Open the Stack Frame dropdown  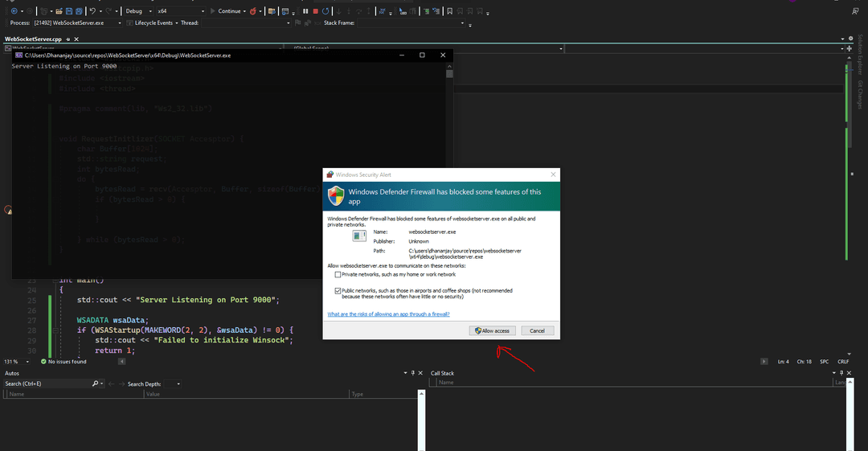click(411, 23)
